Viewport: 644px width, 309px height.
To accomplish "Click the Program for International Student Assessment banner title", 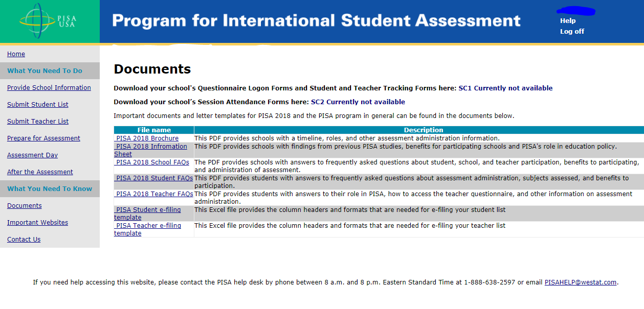I will point(316,21).
